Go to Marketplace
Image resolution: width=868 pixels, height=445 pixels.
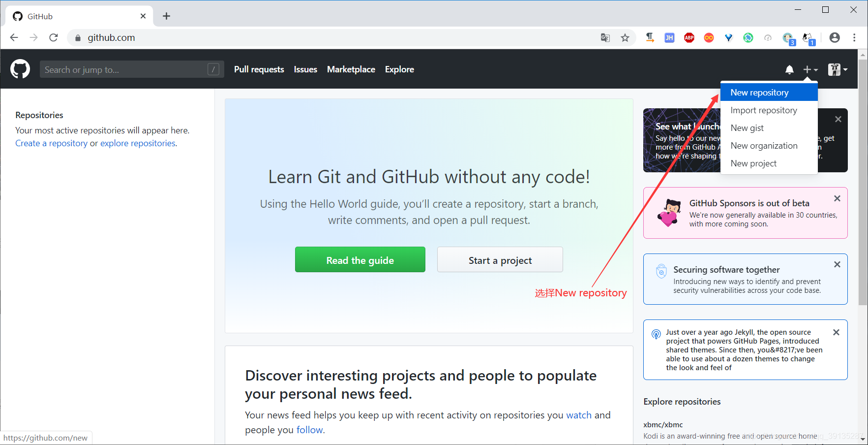[351, 69]
